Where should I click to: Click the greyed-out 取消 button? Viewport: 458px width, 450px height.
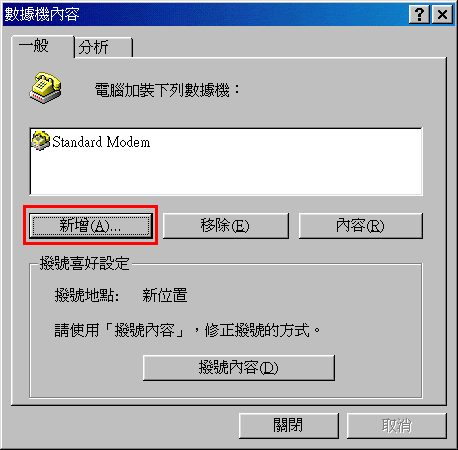397,426
